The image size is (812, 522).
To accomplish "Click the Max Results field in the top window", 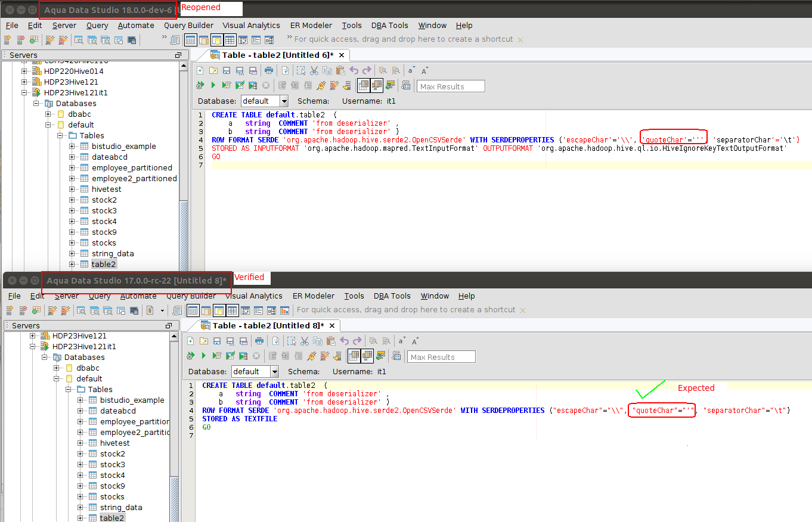I will [451, 86].
